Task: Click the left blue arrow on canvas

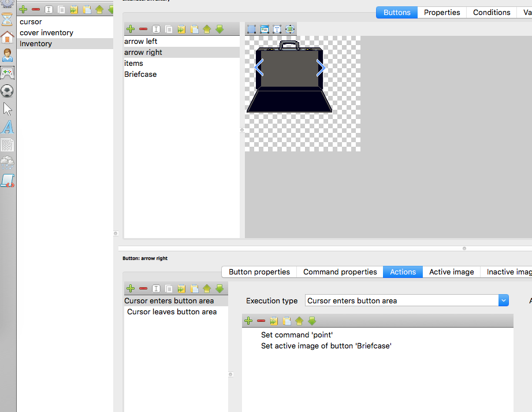Action: click(259, 68)
